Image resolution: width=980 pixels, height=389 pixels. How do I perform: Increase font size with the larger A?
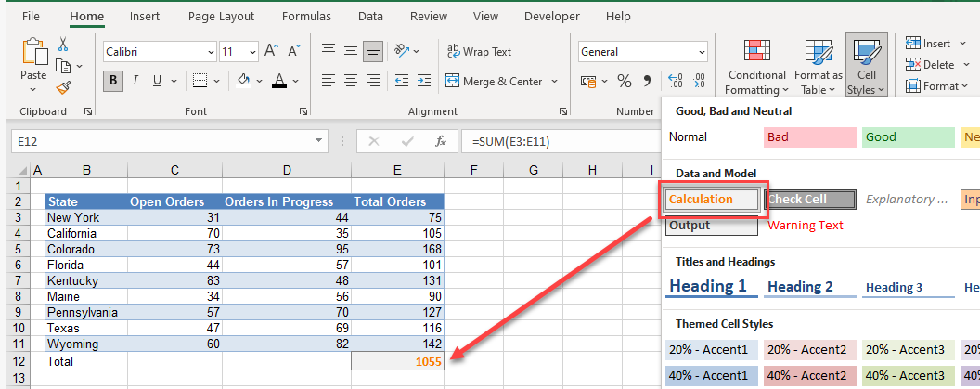[272, 52]
